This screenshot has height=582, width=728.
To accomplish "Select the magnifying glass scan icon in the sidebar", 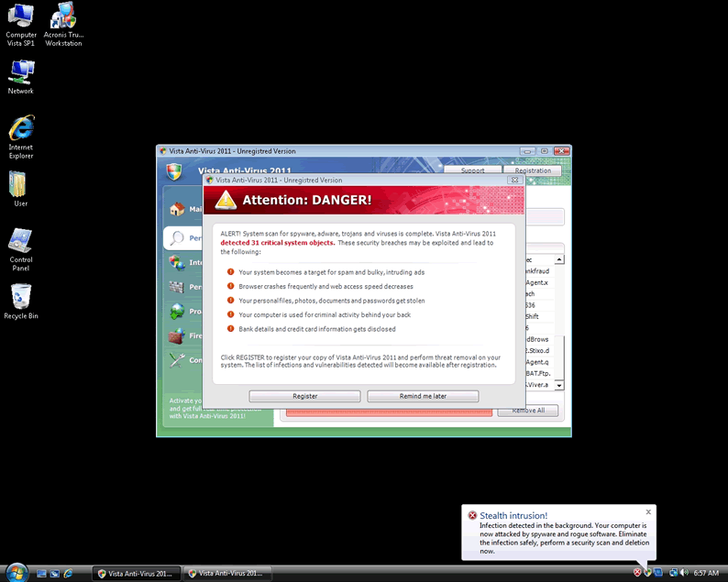I will pos(177,237).
